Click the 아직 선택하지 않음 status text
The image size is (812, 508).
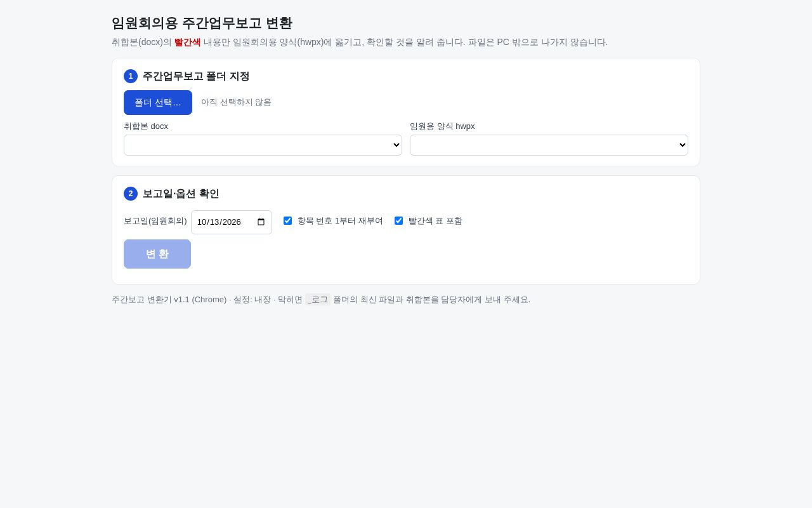click(236, 102)
